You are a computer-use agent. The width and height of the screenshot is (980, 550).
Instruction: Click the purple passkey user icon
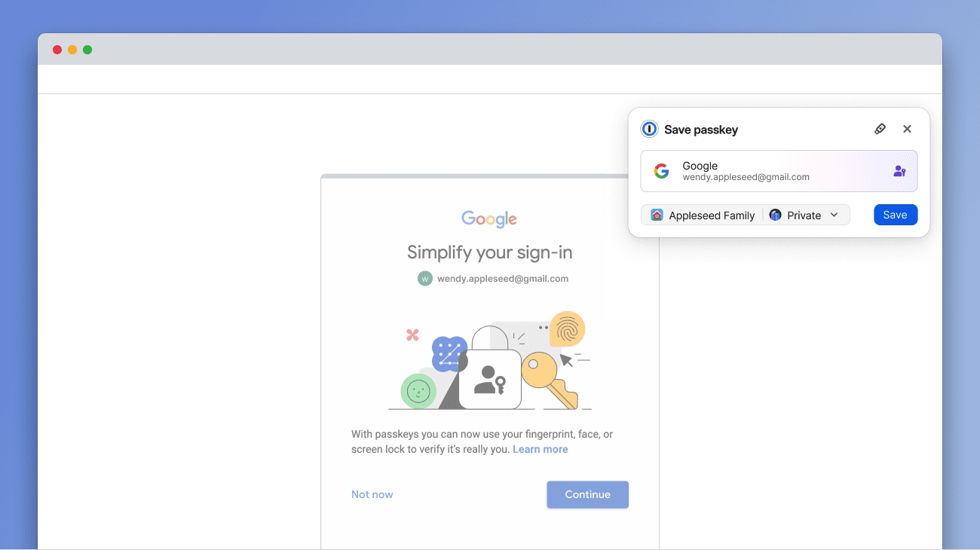899,171
